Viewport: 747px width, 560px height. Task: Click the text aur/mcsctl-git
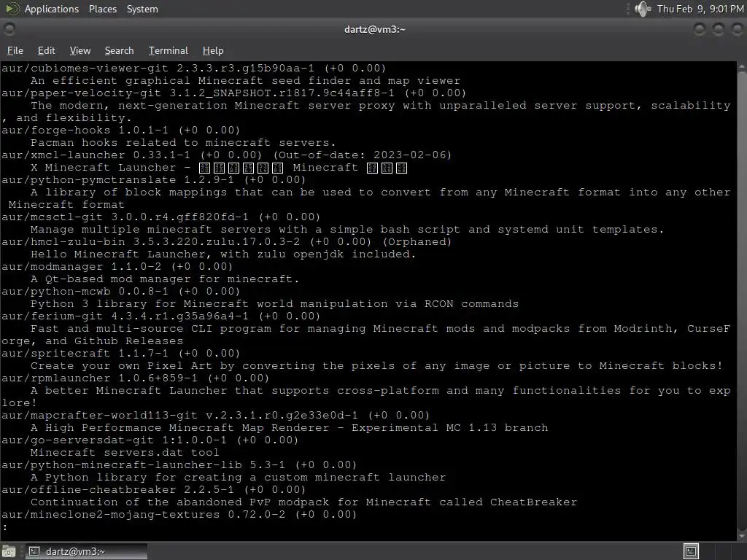coord(53,217)
